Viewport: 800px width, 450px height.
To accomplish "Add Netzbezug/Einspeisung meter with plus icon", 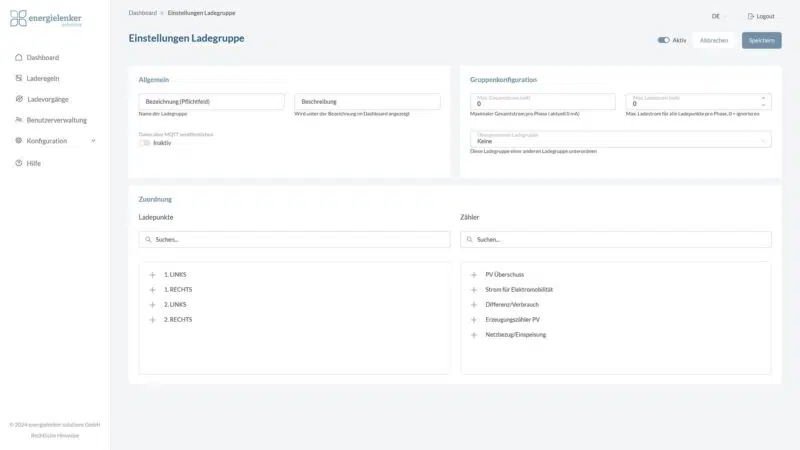I will point(474,334).
